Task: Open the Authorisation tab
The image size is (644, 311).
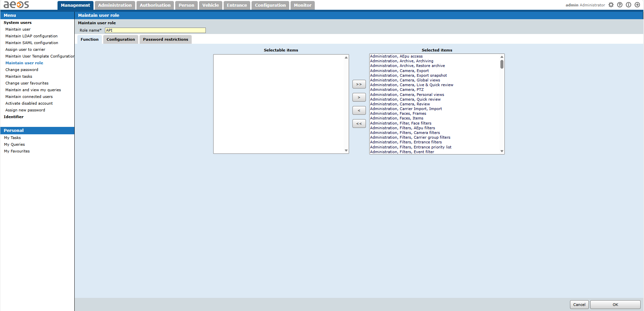Action: click(155, 5)
